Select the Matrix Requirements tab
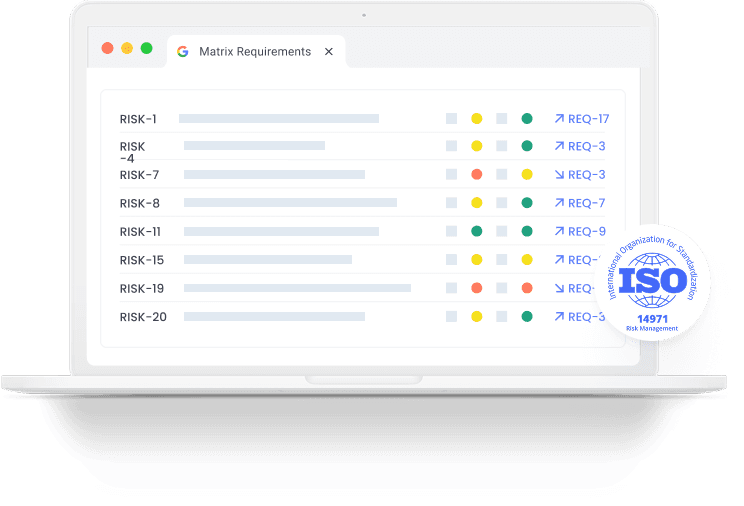 254,52
